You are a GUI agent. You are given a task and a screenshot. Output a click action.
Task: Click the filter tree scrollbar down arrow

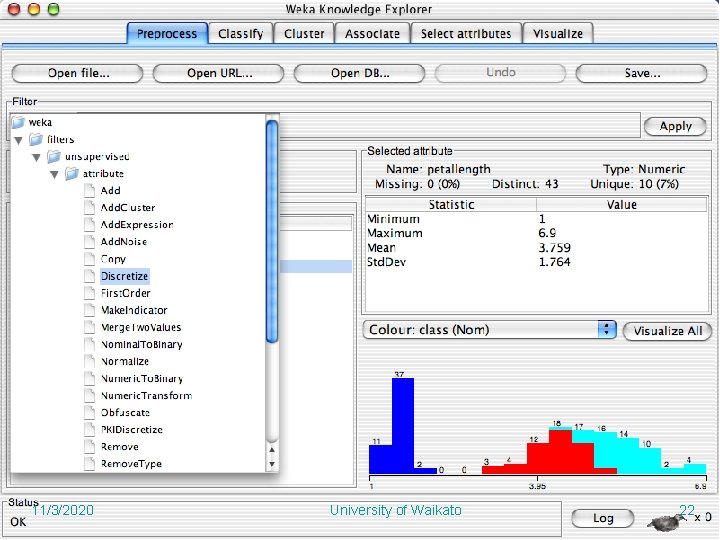tap(272, 464)
